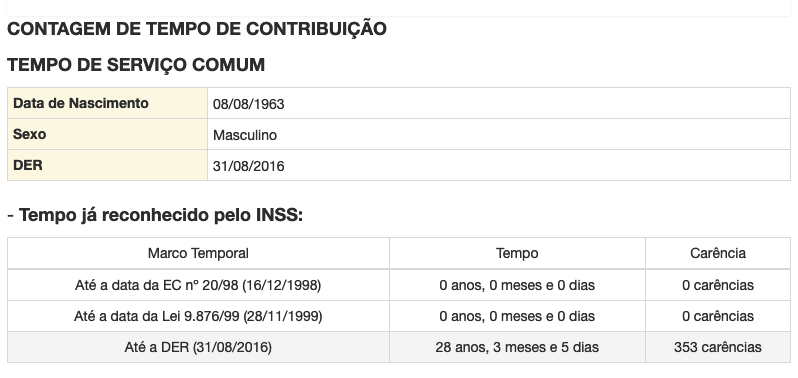This screenshot has height=378, width=798.
Task: Select the Até a DER (31/08/2016) row
Action: pos(399,347)
